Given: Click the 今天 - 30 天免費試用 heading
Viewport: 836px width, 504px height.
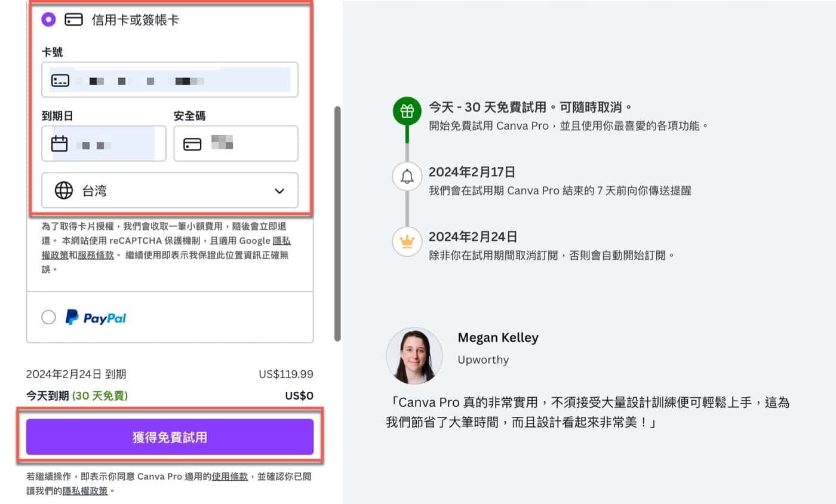Looking at the screenshot, I should click(x=530, y=107).
